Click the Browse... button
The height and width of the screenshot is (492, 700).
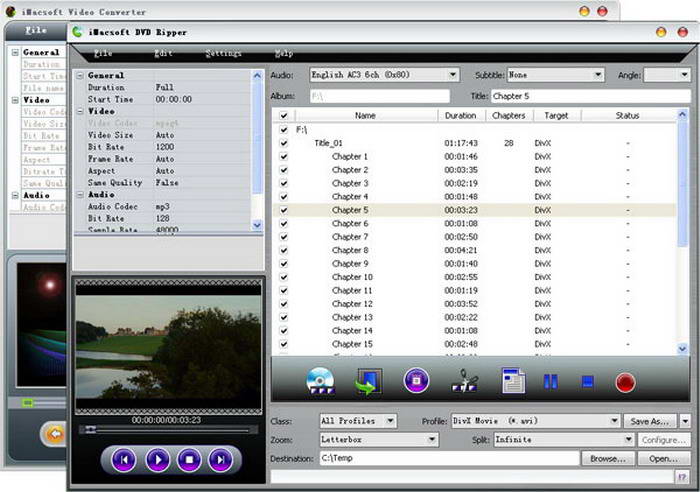pyautogui.click(x=607, y=458)
